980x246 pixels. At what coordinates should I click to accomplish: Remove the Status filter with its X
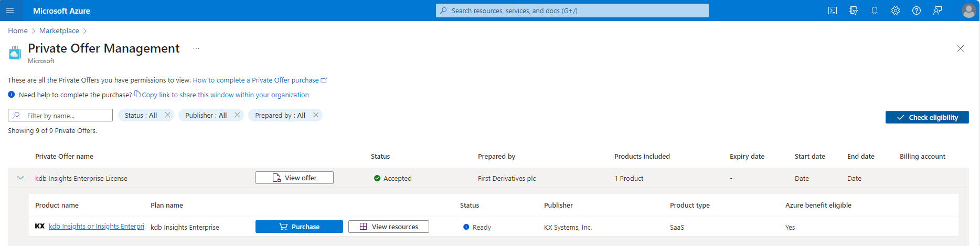click(168, 115)
